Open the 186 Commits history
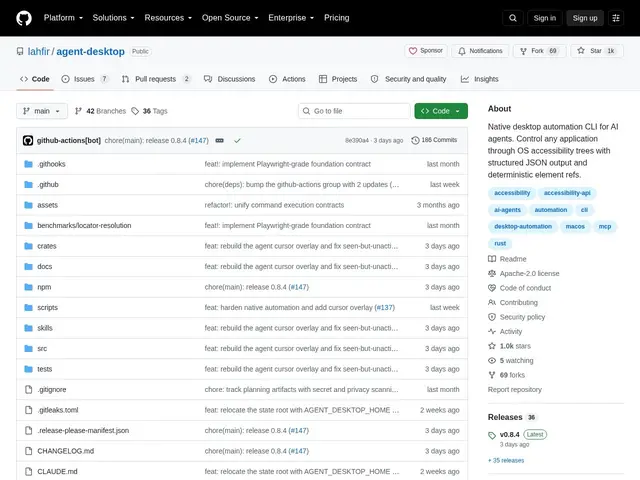 pyautogui.click(x=434, y=140)
